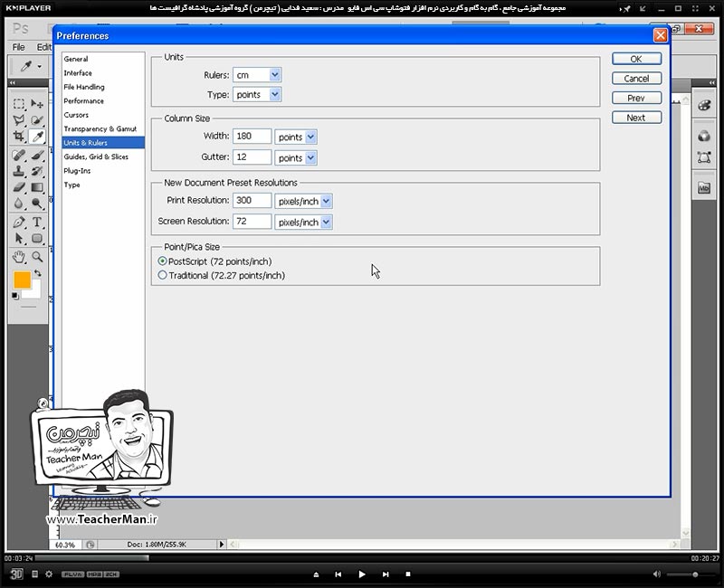This screenshot has width=724, height=588.
Task: Reset default foreground and background colors
Action: coord(15,296)
